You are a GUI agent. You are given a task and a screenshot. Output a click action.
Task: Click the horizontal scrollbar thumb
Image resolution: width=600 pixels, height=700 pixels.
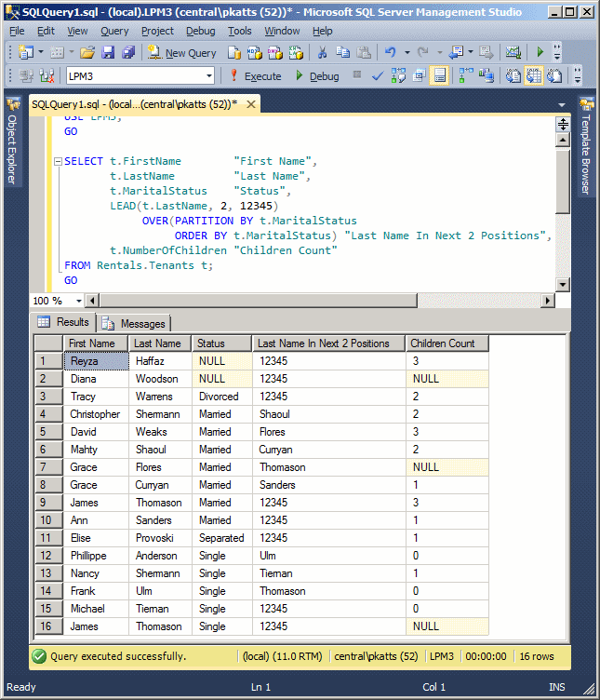point(259,301)
